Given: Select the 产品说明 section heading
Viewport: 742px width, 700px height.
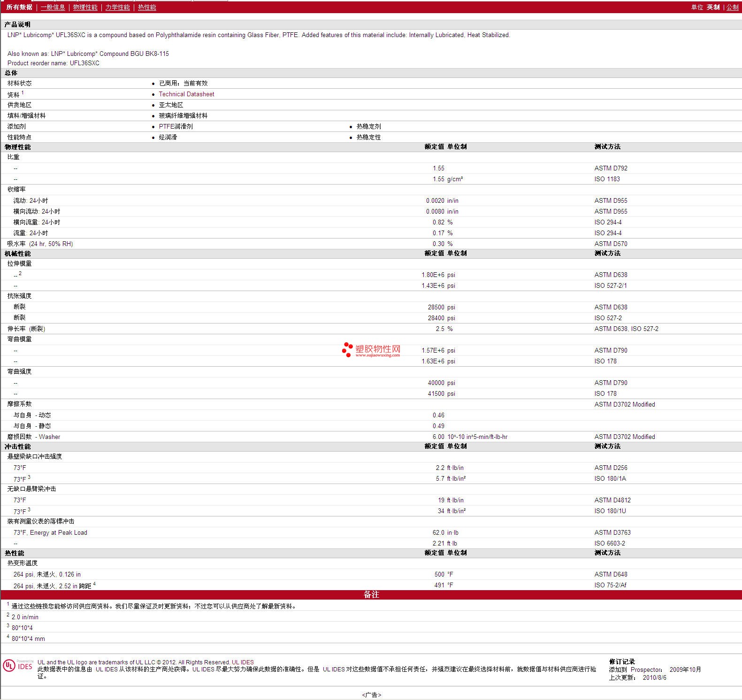Looking at the screenshot, I should pyautogui.click(x=17, y=24).
